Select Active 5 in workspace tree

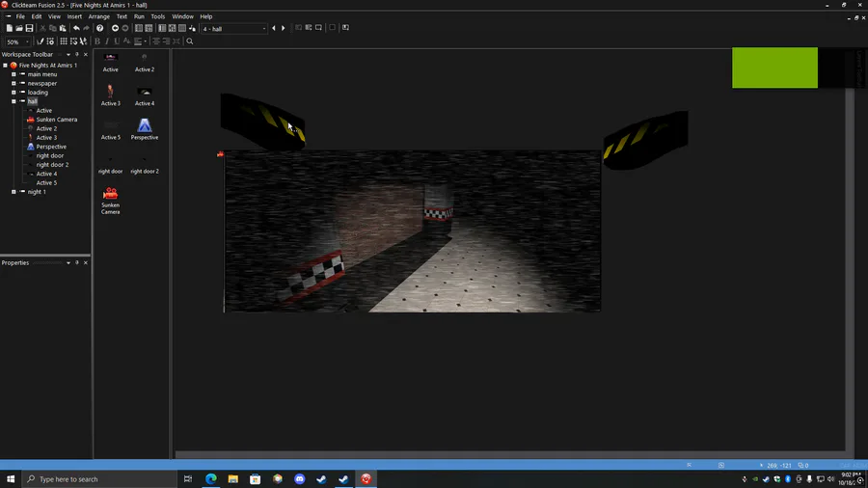coord(46,183)
